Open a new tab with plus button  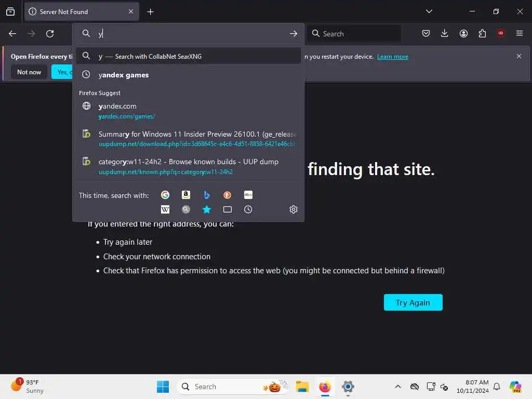[x=150, y=12]
